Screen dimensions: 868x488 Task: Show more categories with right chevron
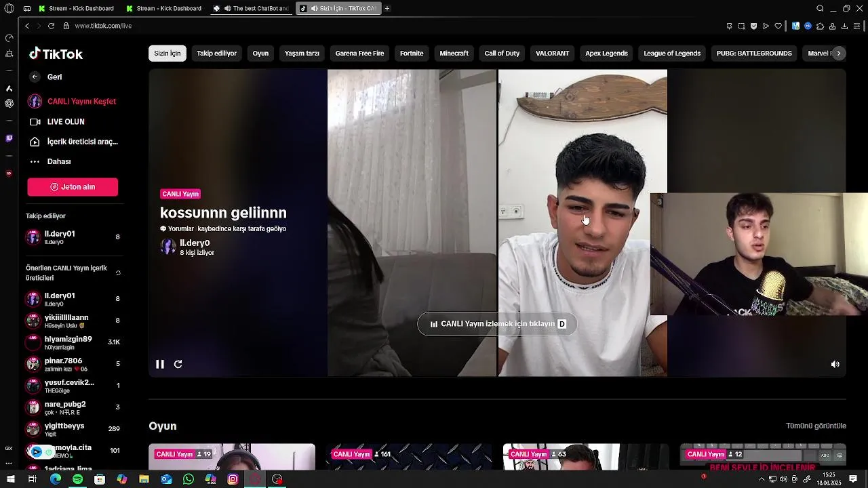(839, 54)
